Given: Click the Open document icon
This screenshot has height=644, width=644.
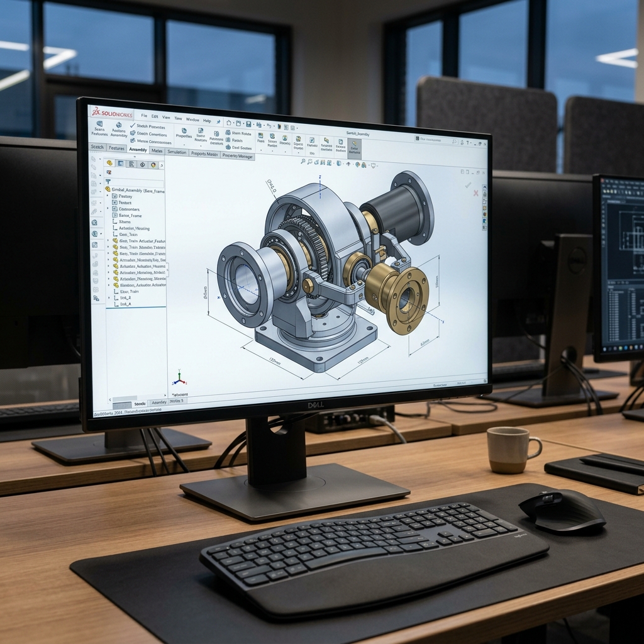Looking at the screenshot, I should 238,123.
